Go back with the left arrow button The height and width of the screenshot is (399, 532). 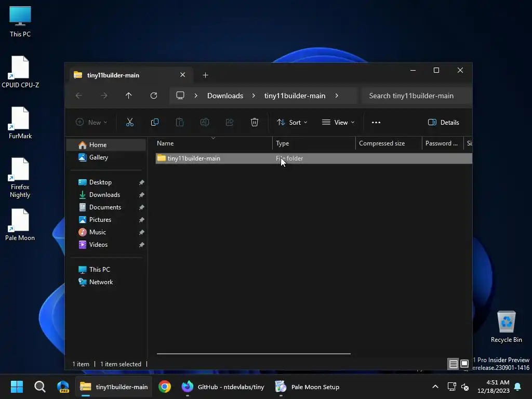[x=79, y=96]
